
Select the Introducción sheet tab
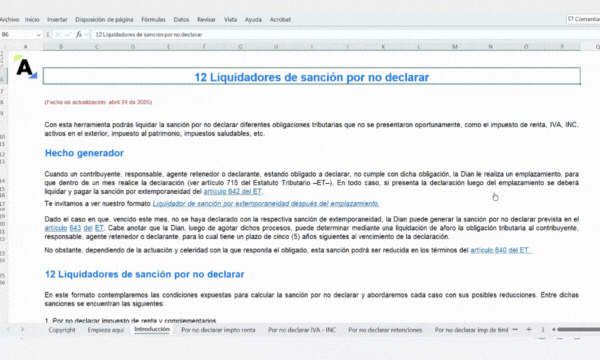tap(152, 329)
